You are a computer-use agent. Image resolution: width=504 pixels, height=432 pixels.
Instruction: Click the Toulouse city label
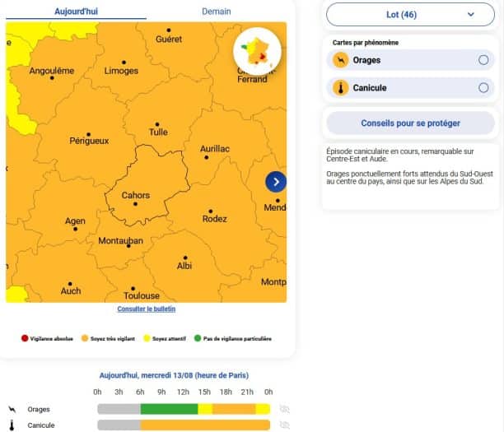pyautogui.click(x=142, y=295)
